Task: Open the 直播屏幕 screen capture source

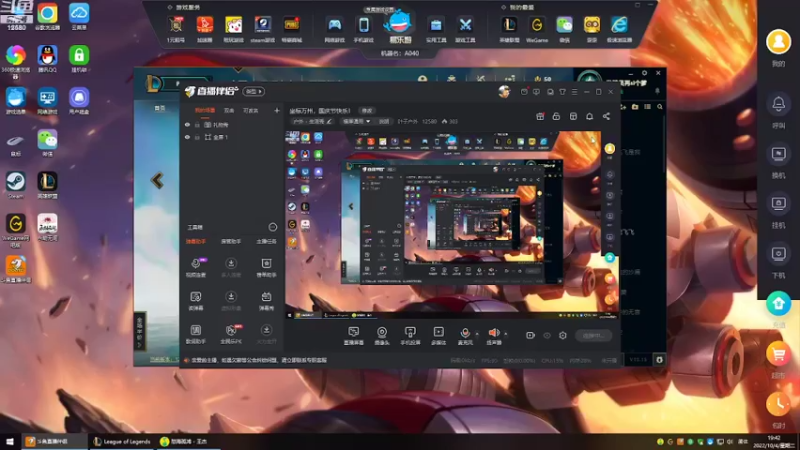Action: (x=354, y=336)
